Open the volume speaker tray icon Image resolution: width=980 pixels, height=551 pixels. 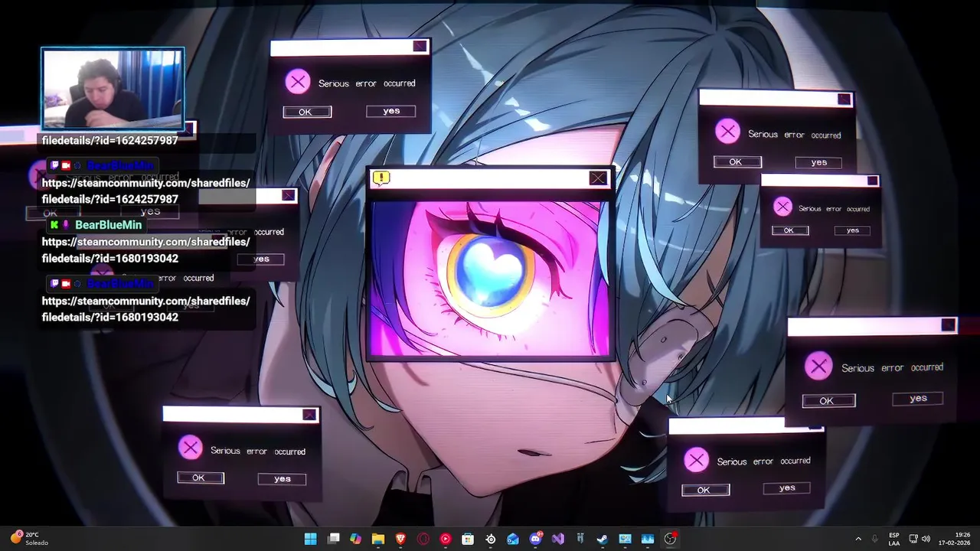pyautogui.click(x=926, y=539)
